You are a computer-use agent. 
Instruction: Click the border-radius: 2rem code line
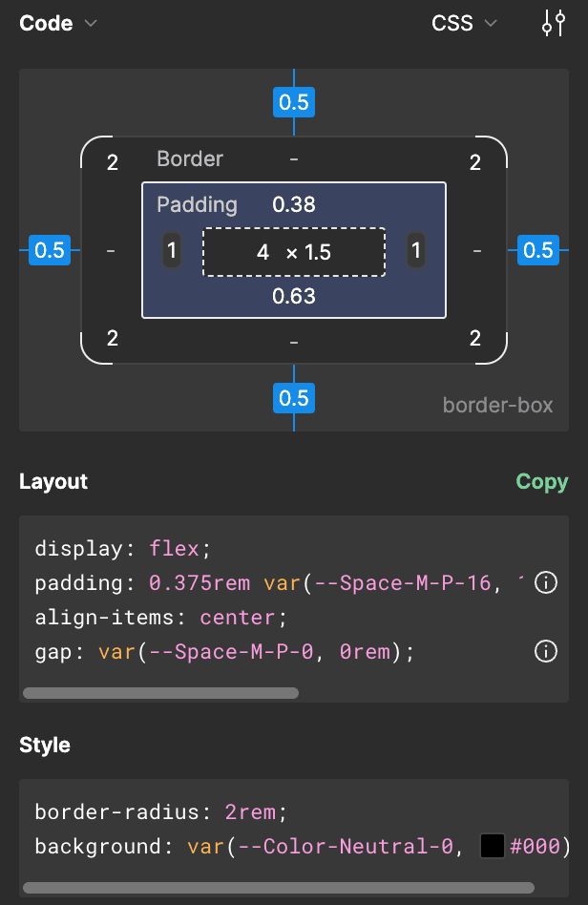click(160, 811)
